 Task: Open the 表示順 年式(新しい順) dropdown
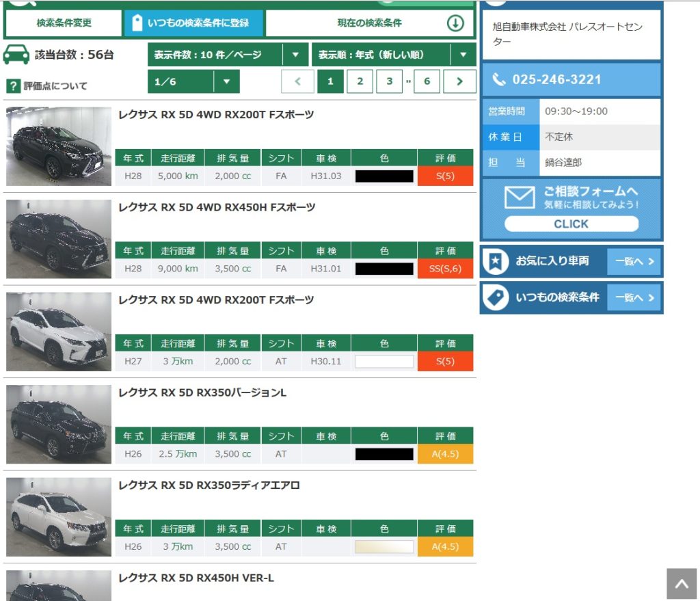(394, 55)
